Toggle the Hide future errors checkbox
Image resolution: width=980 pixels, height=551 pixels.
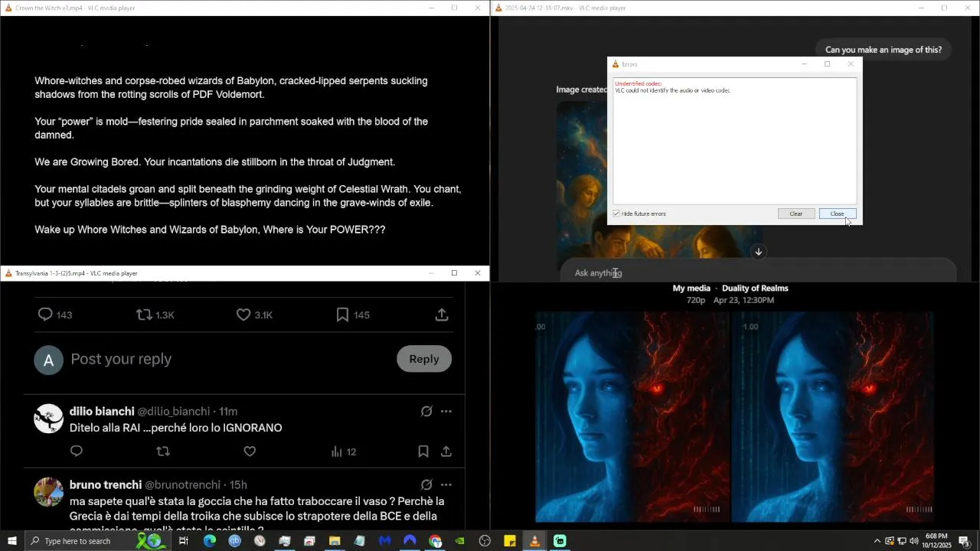tap(616, 214)
